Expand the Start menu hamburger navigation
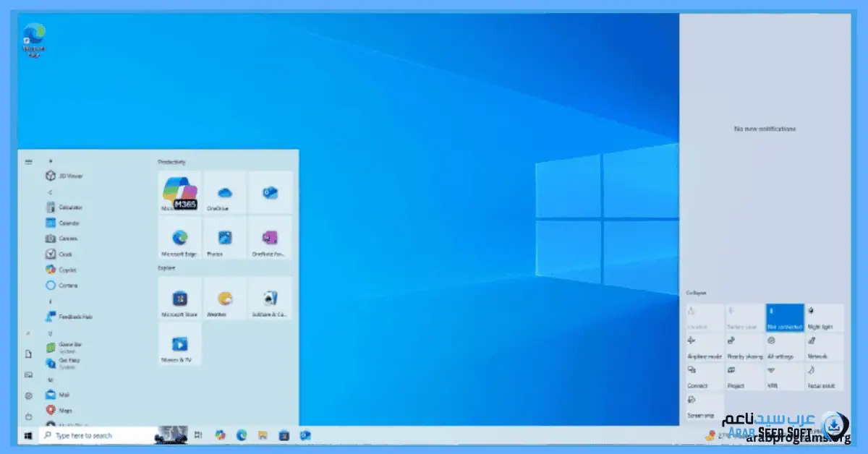This screenshot has height=454, width=868. click(x=28, y=162)
